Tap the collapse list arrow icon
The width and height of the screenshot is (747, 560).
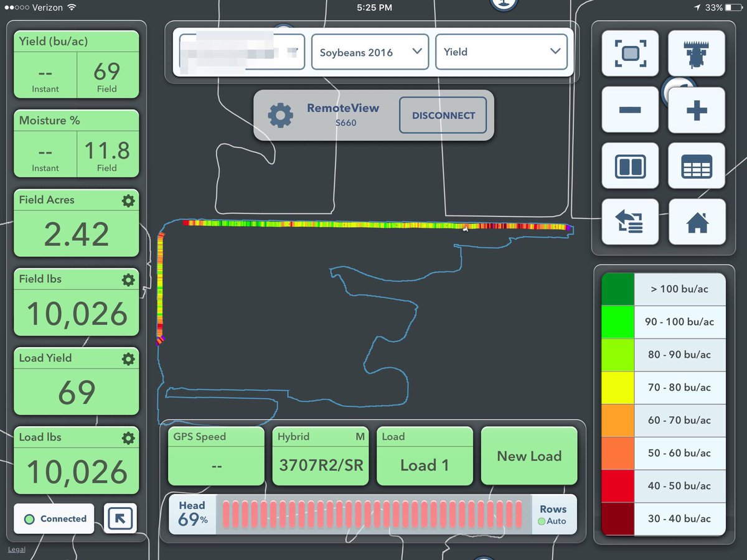630,222
